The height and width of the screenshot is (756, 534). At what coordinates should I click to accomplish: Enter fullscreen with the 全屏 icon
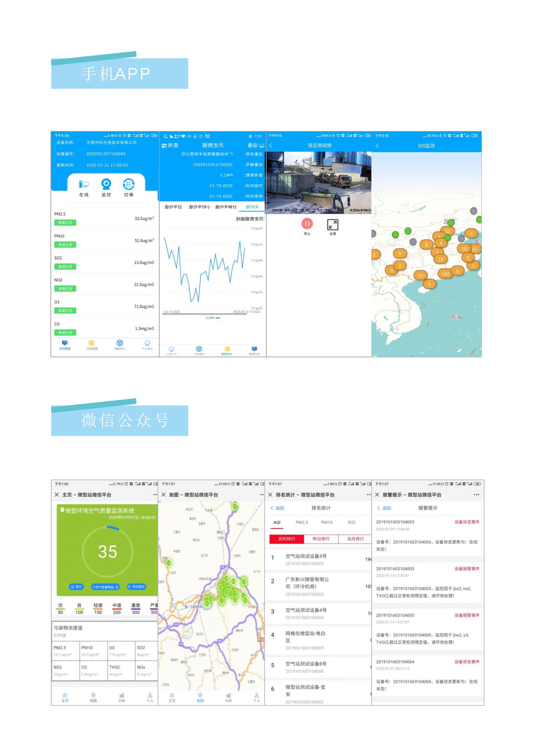point(332,225)
